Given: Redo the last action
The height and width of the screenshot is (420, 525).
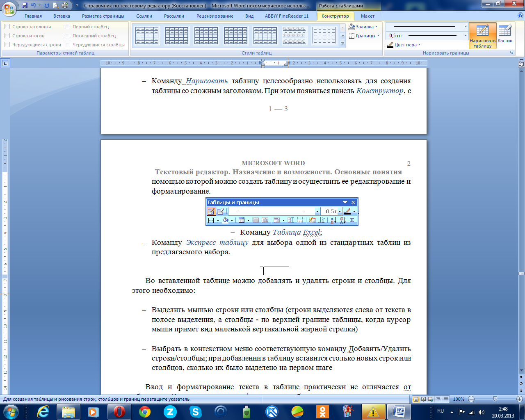Looking at the screenshot, I should [x=47, y=5].
